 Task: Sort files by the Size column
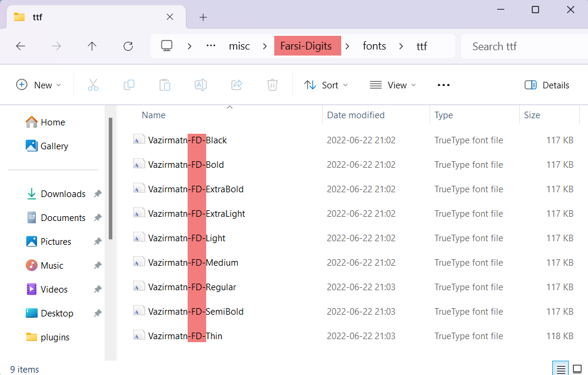[x=532, y=115]
